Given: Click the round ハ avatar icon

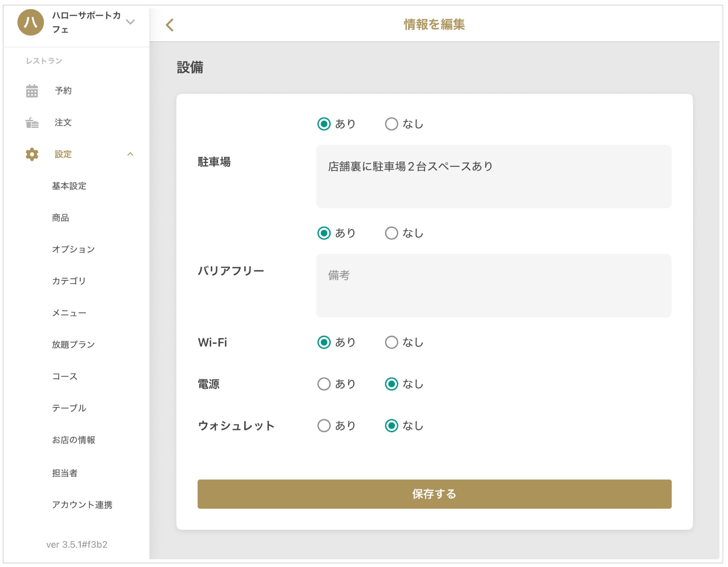Looking at the screenshot, I should click(30, 22).
